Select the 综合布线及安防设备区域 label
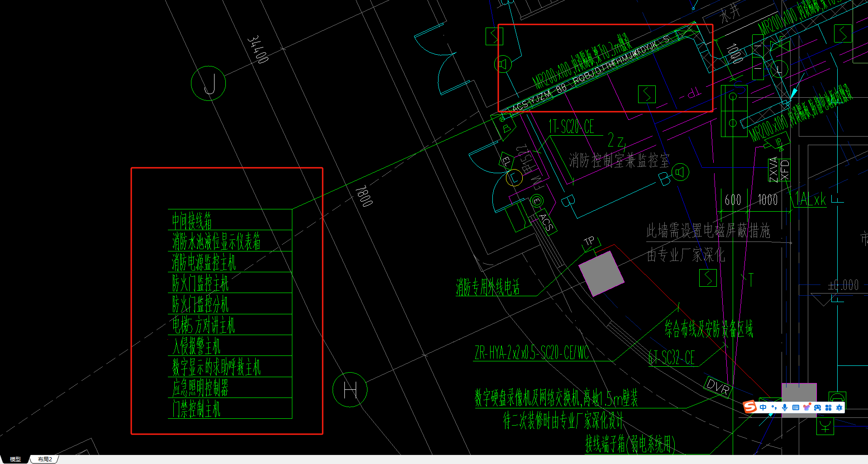The height and width of the screenshot is (464, 868). pos(709,329)
